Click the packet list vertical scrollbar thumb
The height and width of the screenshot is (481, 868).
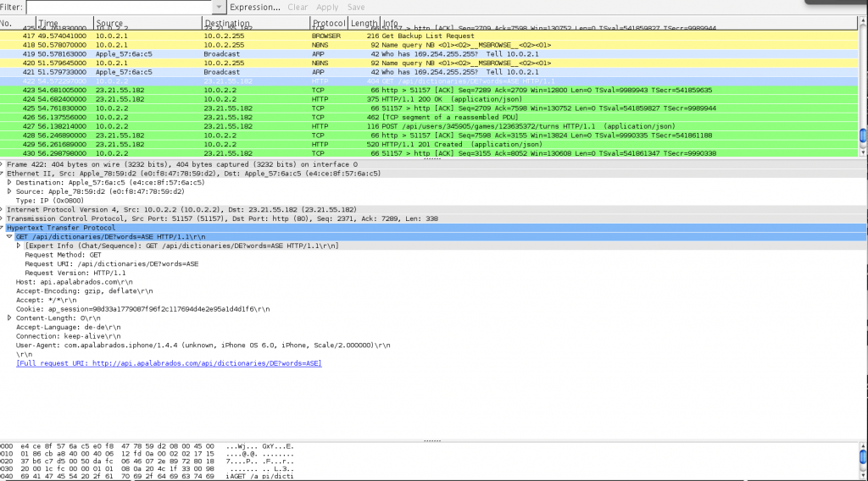[x=863, y=135]
